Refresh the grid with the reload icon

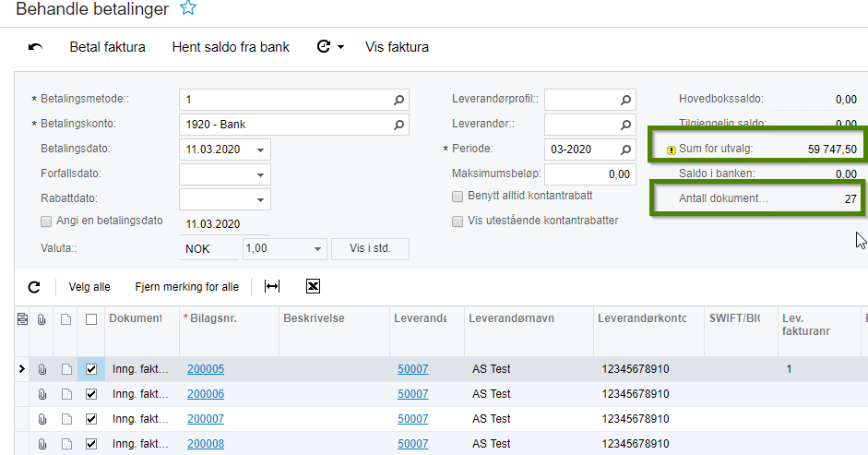(34, 287)
